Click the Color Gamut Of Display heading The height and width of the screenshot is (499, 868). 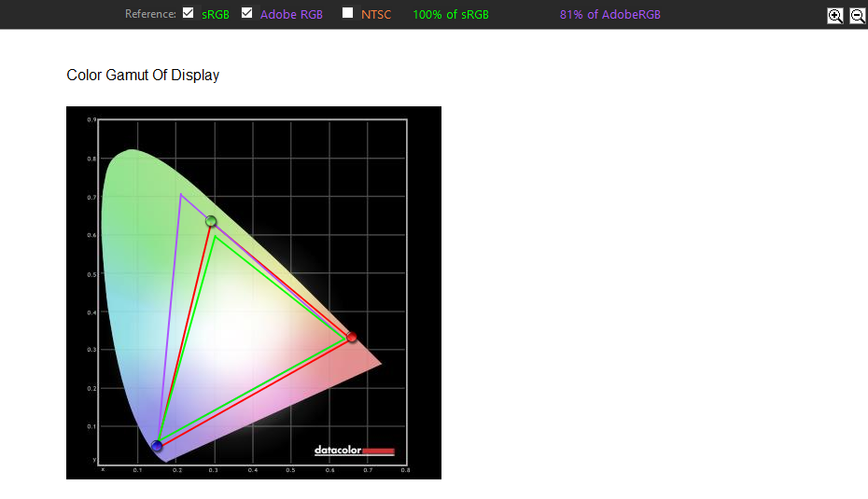143,76
